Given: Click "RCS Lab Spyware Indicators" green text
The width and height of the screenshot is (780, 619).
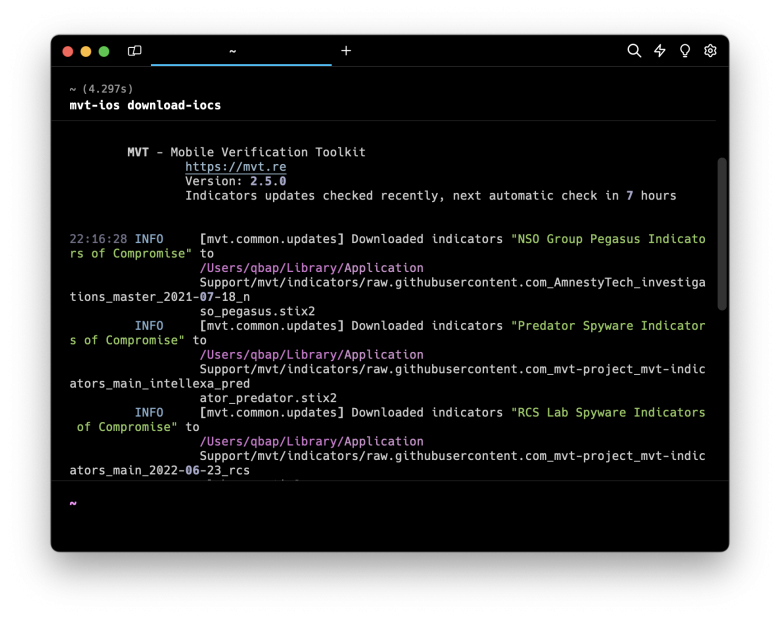Looking at the screenshot, I should 608,413.
